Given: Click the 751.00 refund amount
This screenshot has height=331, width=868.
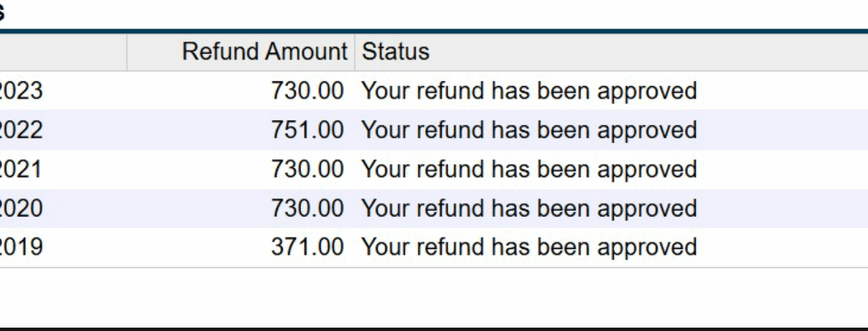Looking at the screenshot, I should pyautogui.click(x=307, y=130).
